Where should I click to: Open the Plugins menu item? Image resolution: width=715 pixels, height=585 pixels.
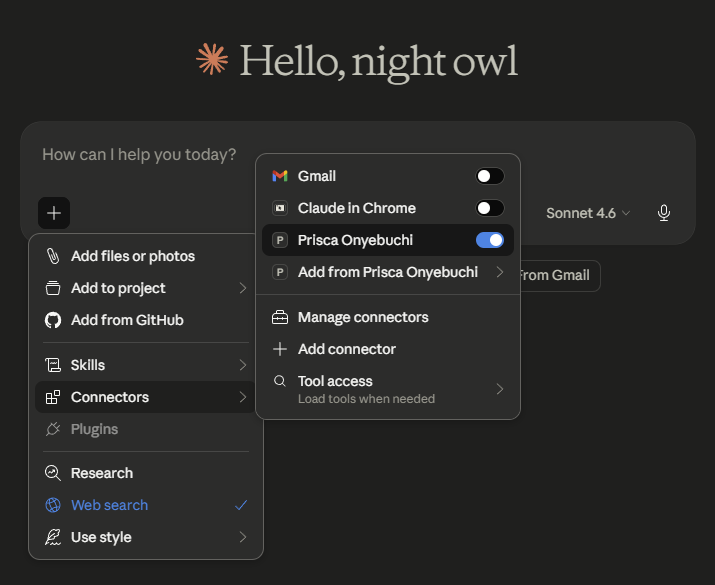point(145,429)
